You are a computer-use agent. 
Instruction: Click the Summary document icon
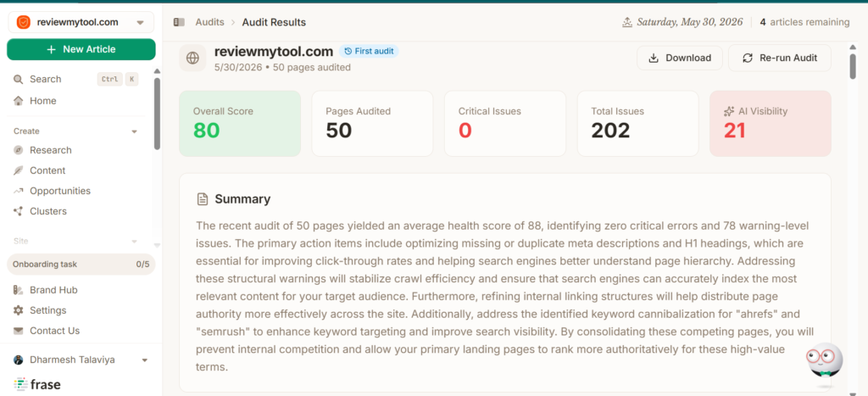[x=203, y=198]
